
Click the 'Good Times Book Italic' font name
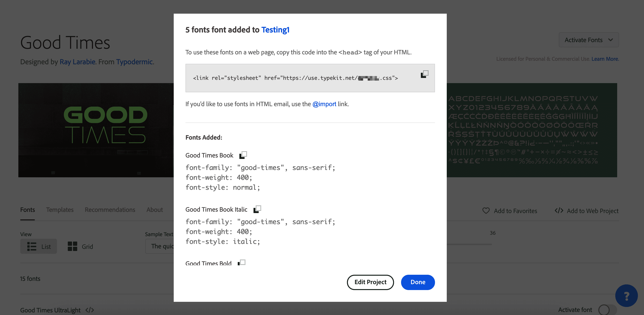pos(216,209)
